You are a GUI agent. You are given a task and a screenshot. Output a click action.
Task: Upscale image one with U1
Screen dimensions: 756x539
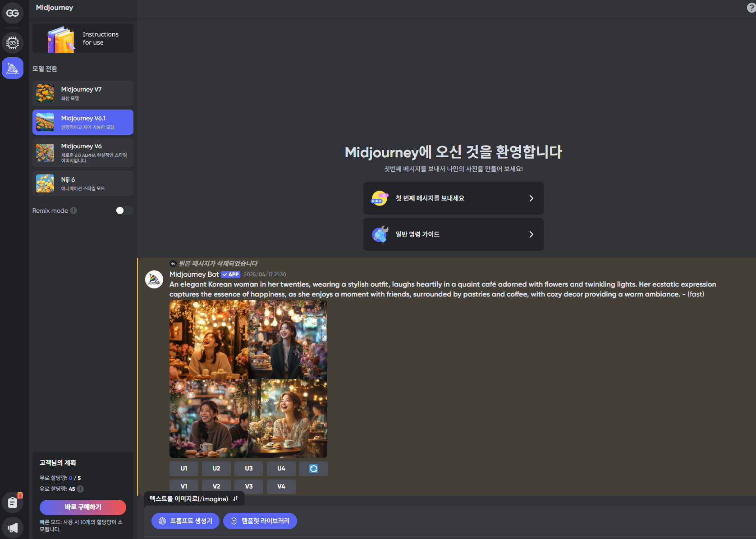click(184, 469)
